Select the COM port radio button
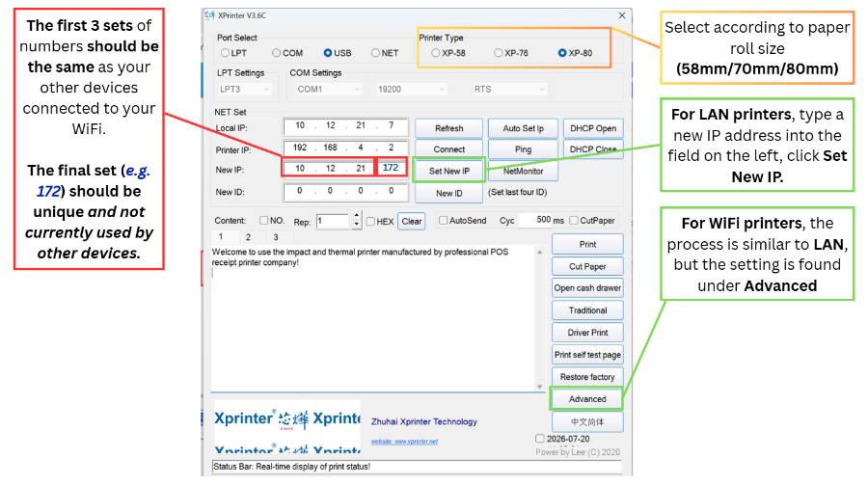 coord(276,53)
